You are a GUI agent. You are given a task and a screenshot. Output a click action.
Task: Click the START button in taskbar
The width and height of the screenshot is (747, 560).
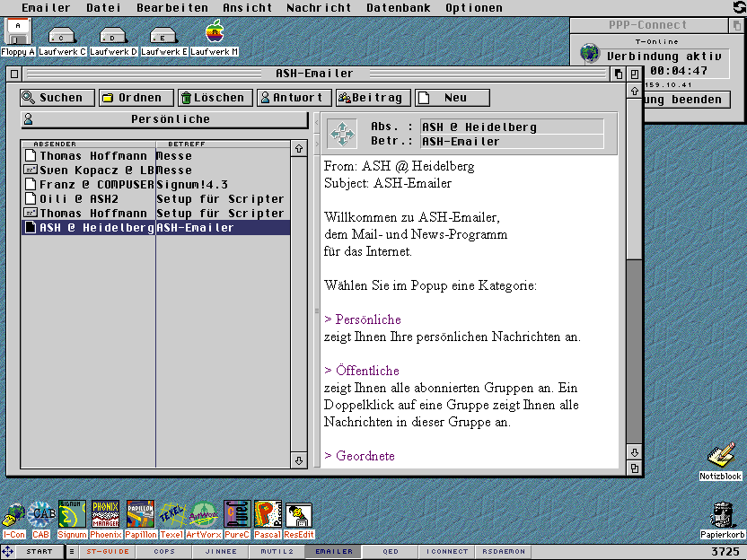point(40,552)
